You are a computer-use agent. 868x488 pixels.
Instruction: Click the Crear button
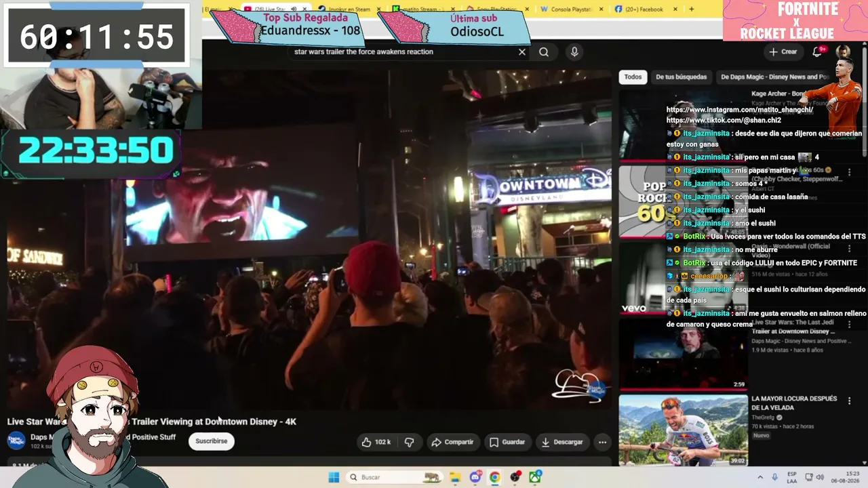click(x=783, y=52)
